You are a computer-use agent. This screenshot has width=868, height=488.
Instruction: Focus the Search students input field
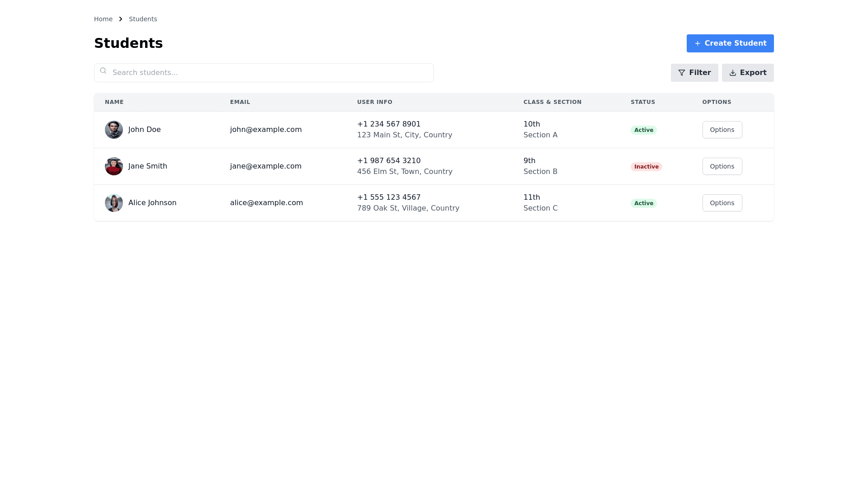click(x=271, y=73)
